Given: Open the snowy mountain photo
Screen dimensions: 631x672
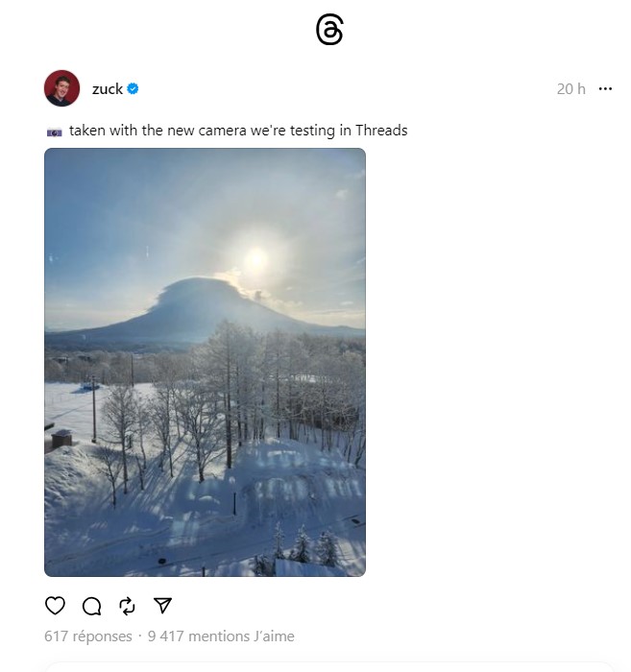Looking at the screenshot, I should [x=205, y=362].
